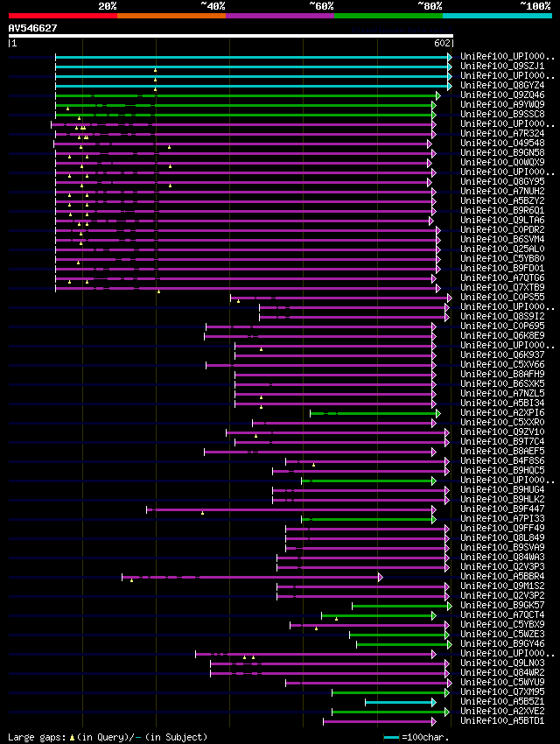This screenshot has height=744, width=560.
Task: Select the UniRef100_A2XVE2 hit label
Action: point(502,712)
